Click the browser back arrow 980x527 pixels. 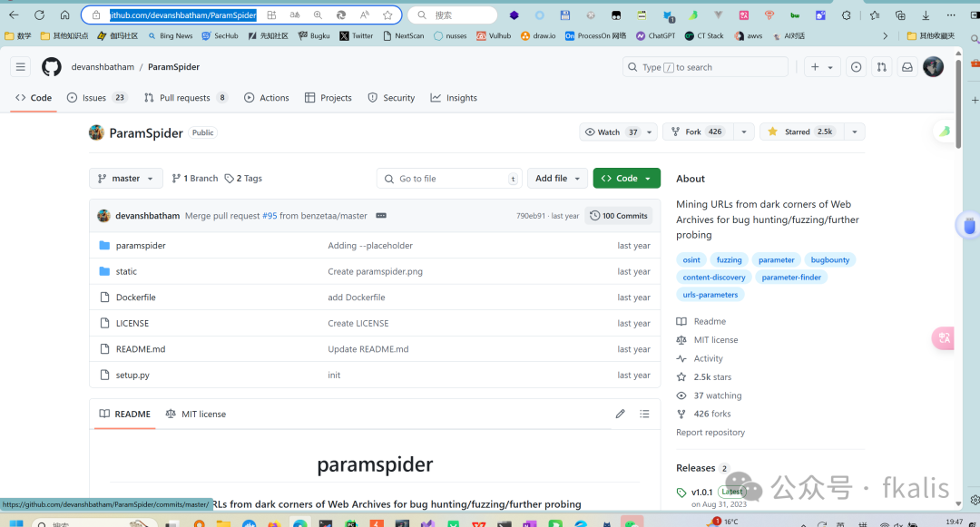coord(14,15)
